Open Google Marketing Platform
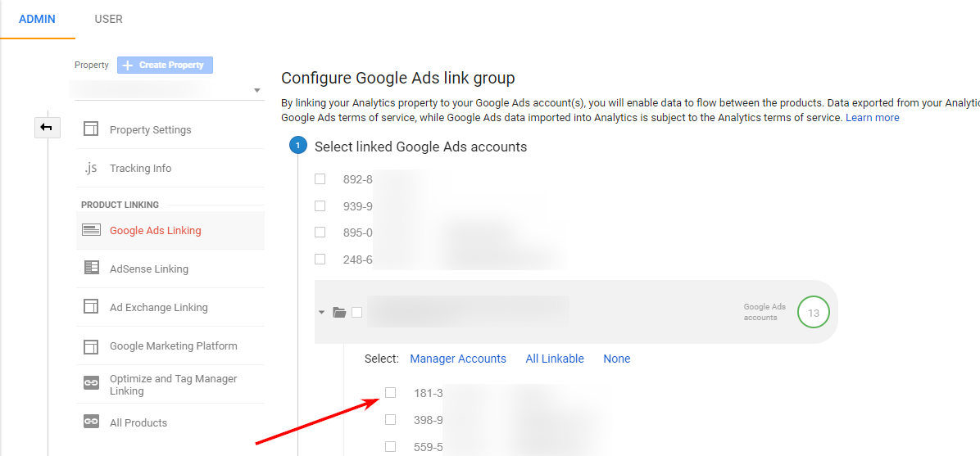The image size is (980, 456). 174,345
